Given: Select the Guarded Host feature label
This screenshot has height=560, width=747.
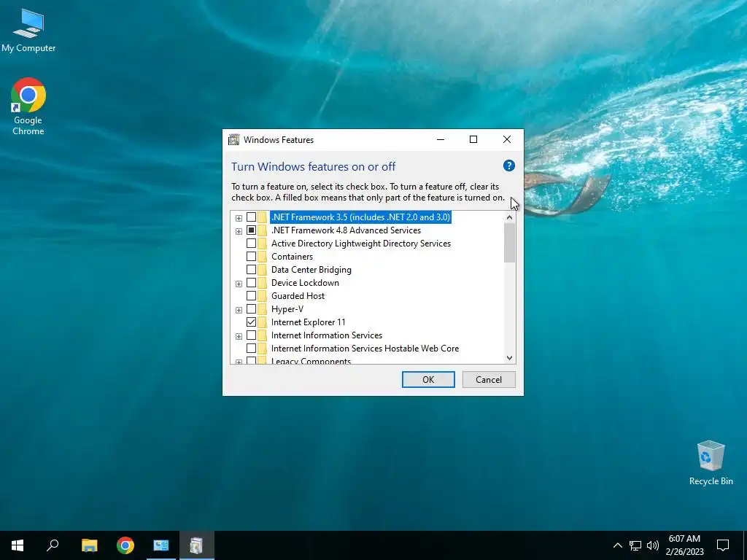Looking at the screenshot, I should coord(298,296).
